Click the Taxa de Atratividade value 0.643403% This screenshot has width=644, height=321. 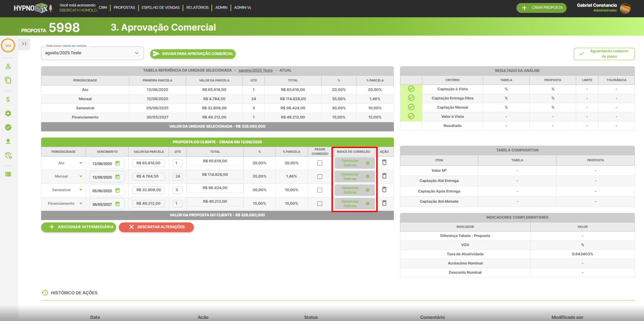(582, 254)
